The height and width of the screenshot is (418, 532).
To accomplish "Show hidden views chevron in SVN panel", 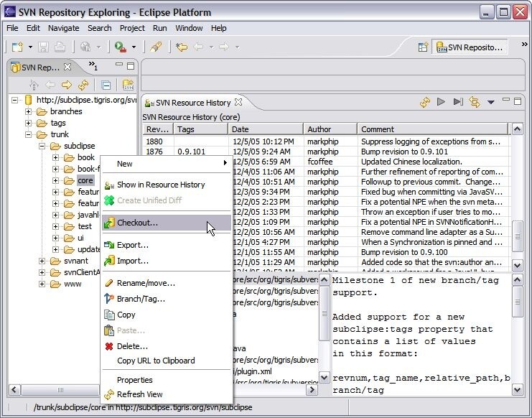I will point(93,65).
